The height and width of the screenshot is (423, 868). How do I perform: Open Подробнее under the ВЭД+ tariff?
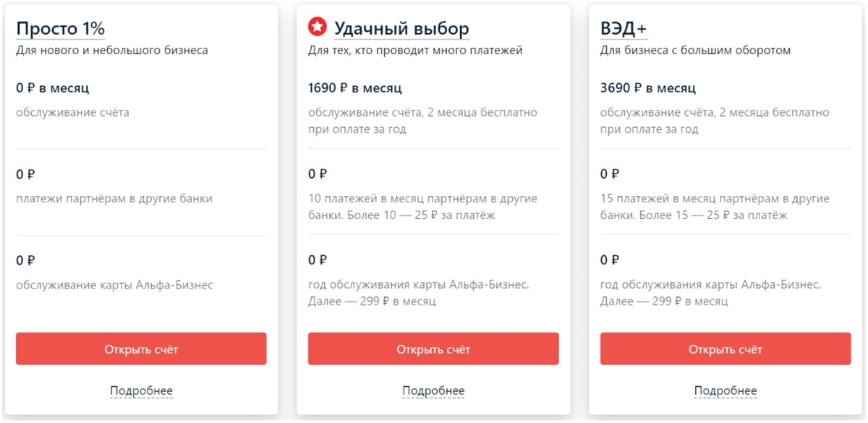pos(726,391)
